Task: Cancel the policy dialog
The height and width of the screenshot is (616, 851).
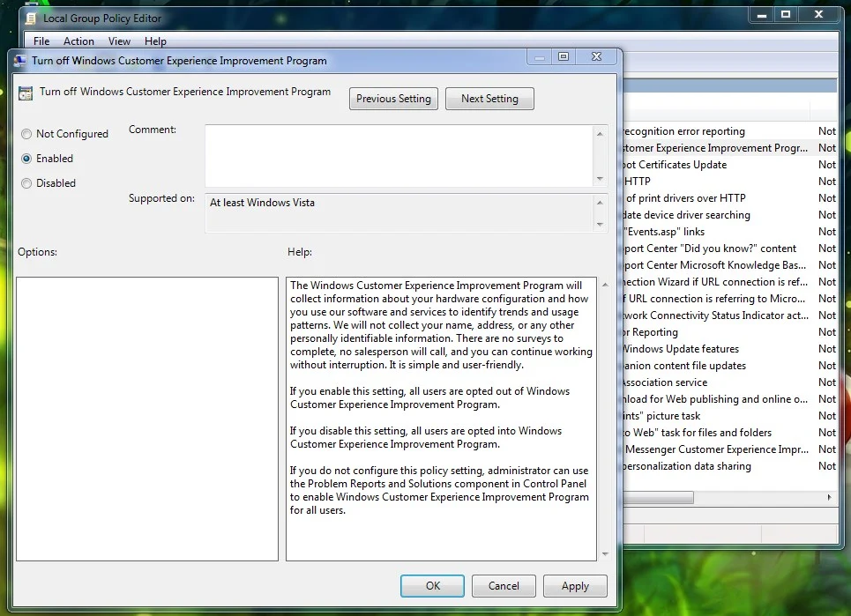Action: pos(504,586)
